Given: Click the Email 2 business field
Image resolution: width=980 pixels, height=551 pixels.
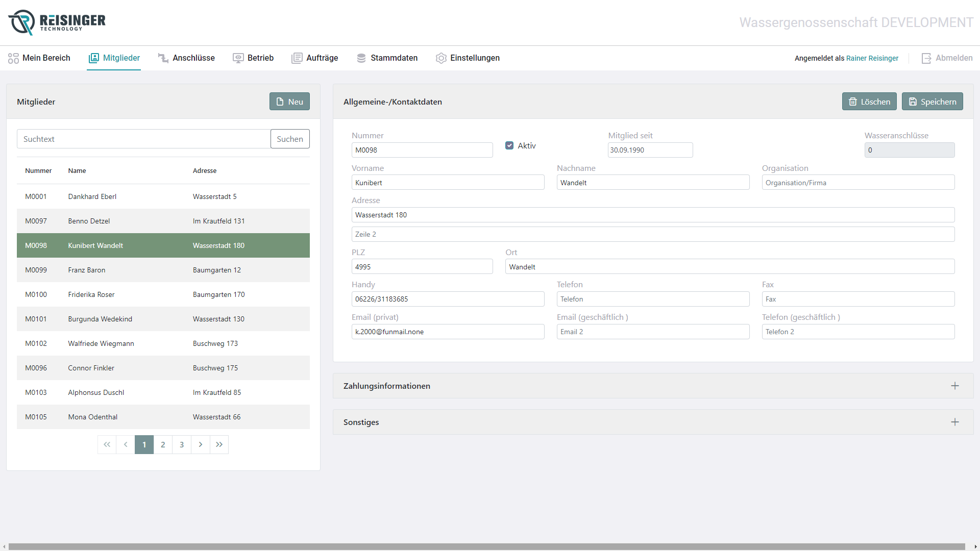Looking at the screenshot, I should 653,332.
